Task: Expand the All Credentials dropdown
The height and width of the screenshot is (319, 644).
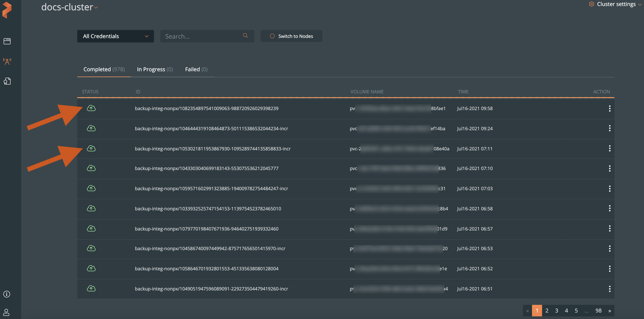Action: pos(115,36)
